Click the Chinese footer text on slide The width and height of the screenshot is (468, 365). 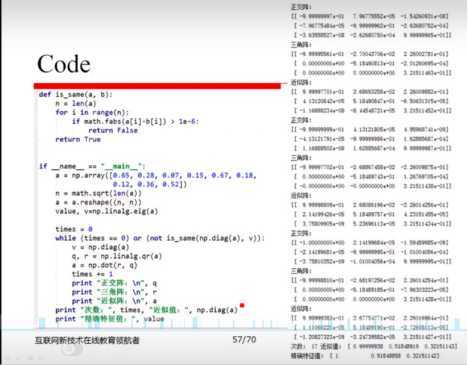pos(87,340)
